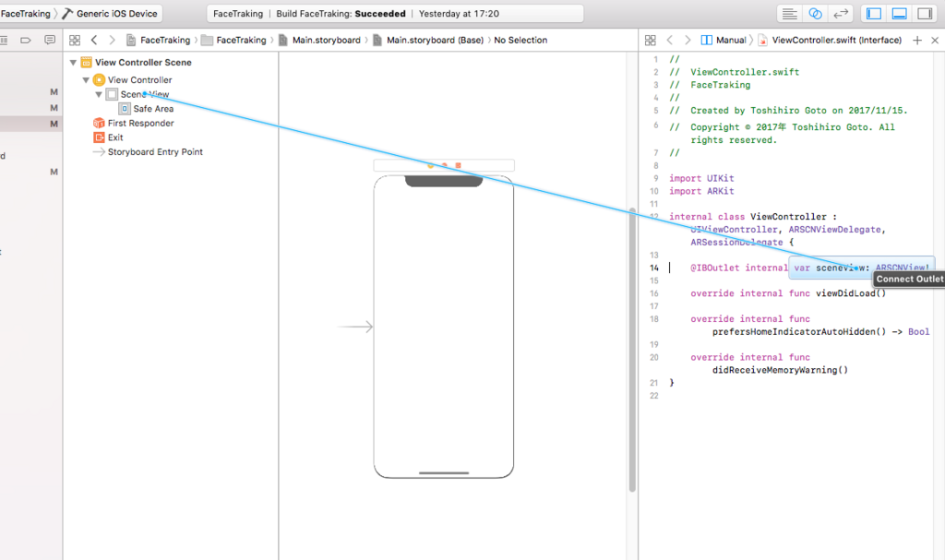Click the No Selection breadcrumb
945x560 pixels.
[520, 40]
